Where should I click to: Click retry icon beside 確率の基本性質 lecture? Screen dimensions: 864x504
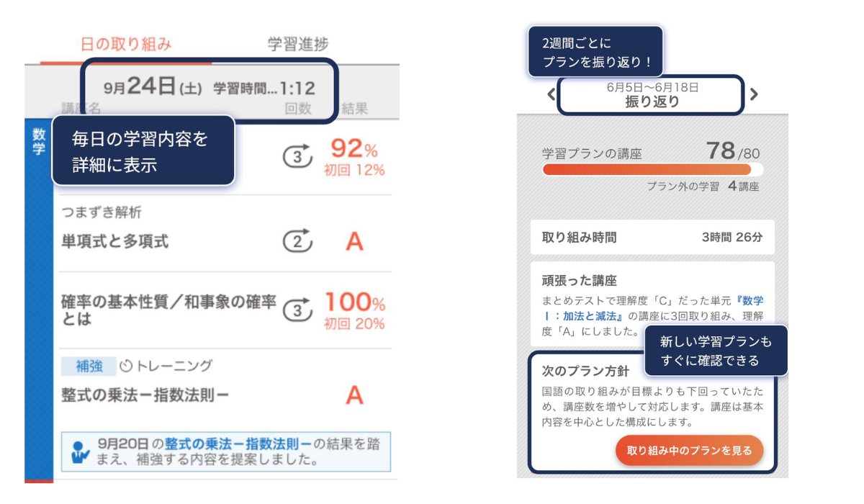click(x=297, y=310)
